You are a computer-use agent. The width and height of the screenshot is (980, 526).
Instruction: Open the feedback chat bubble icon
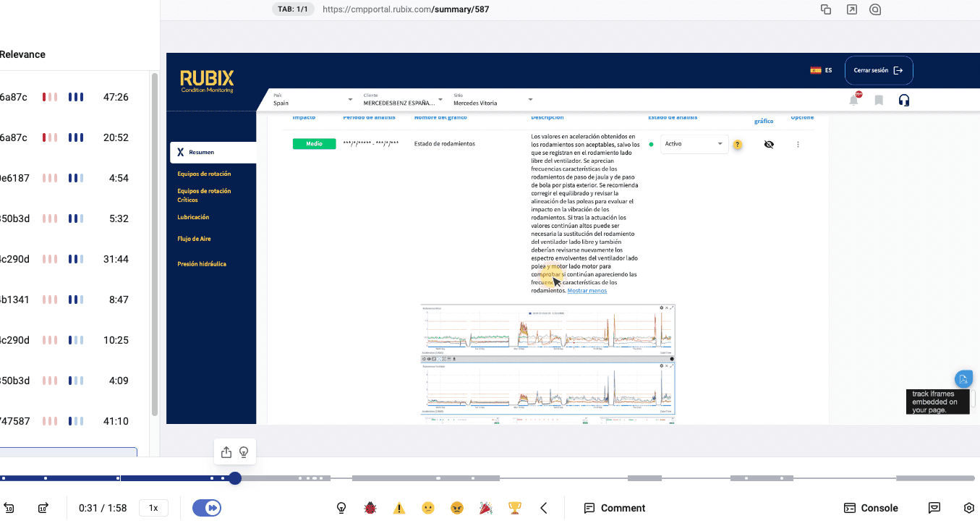pos(934,508)
